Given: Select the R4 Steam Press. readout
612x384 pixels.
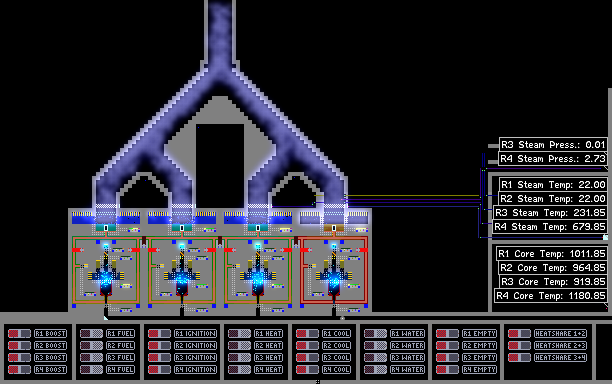Looking at the screenshot, I should (x=553, y=159).
